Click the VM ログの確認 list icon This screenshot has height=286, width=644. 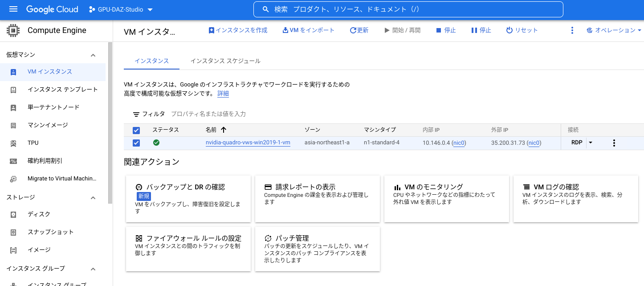pyautogui.click(x=526, y=187)
